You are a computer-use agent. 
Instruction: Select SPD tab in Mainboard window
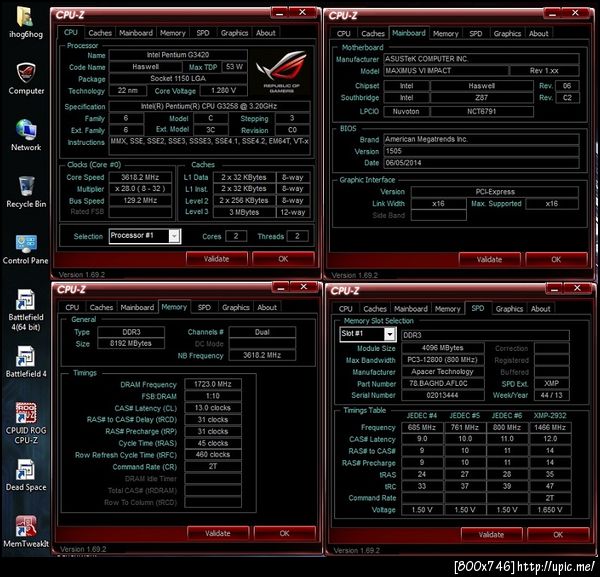click(476, 34)
